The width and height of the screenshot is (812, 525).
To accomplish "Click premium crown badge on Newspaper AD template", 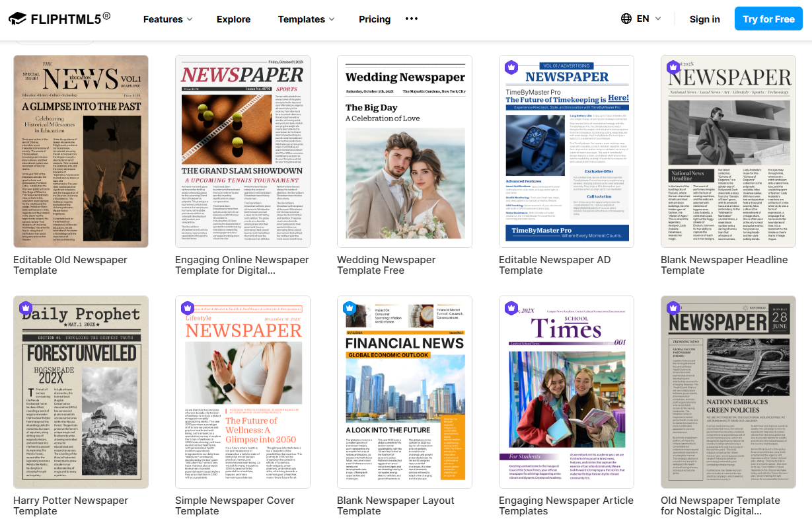I will (511, 67).
